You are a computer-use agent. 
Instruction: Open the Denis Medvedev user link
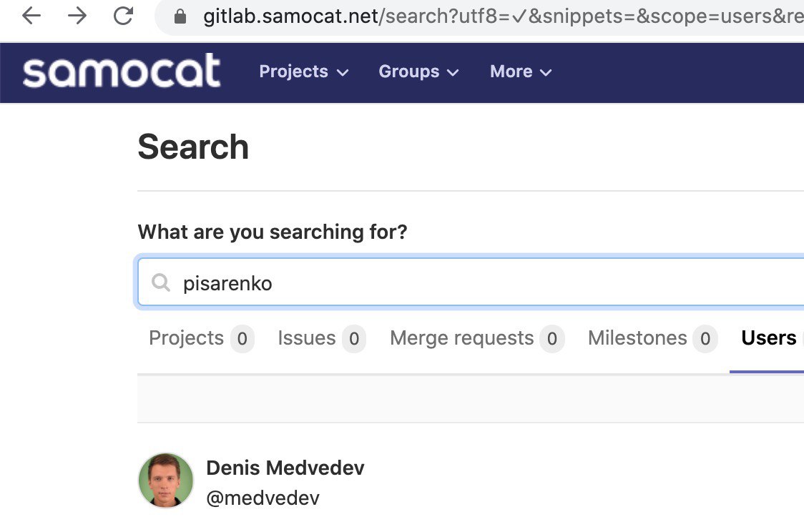(x=285, y=468)
